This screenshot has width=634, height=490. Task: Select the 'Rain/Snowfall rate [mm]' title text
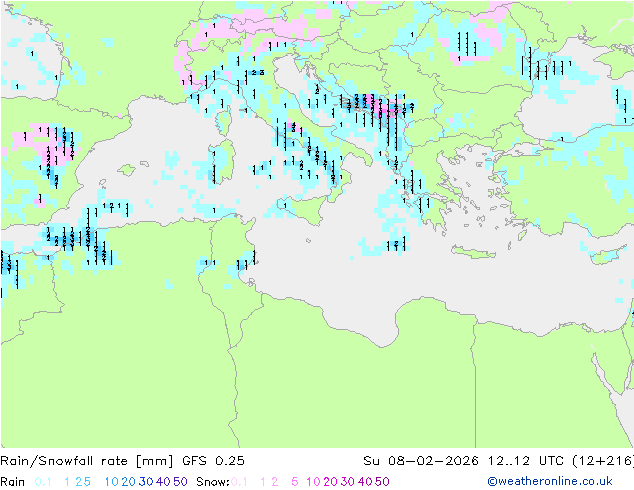coord(87,461)
